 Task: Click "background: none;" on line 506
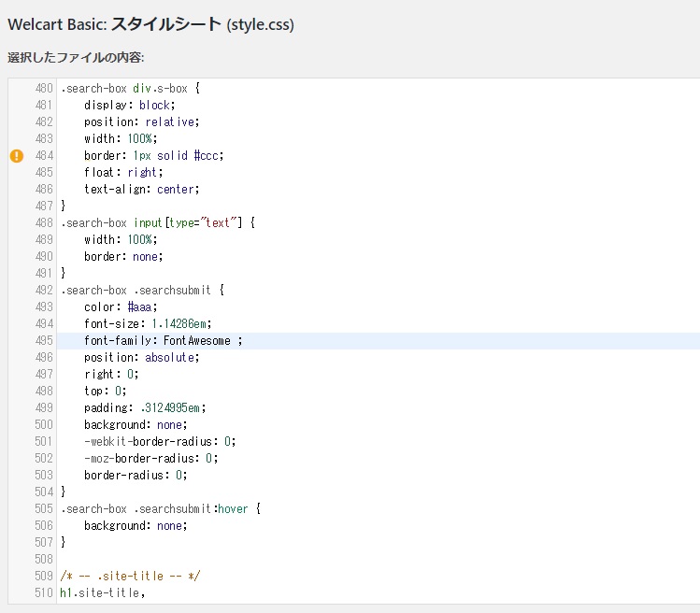[136, 526]
